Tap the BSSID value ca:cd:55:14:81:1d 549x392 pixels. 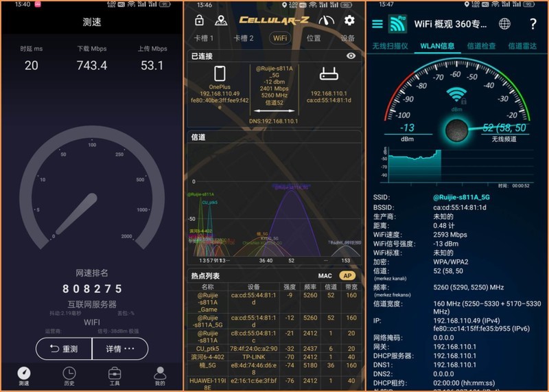pos(459,207)
